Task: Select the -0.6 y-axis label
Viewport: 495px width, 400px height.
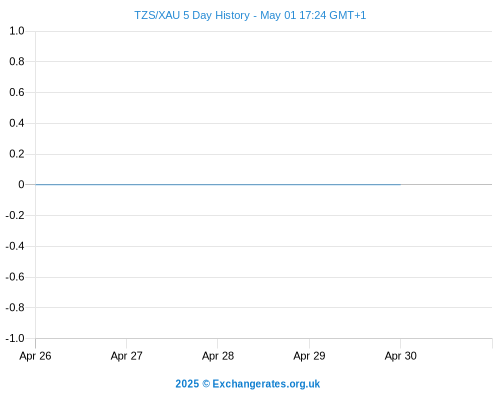Action: pos(15,277)
